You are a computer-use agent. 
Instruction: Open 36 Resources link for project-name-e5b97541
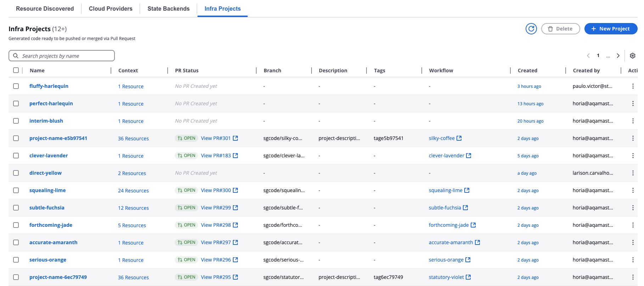coord(133,139)
